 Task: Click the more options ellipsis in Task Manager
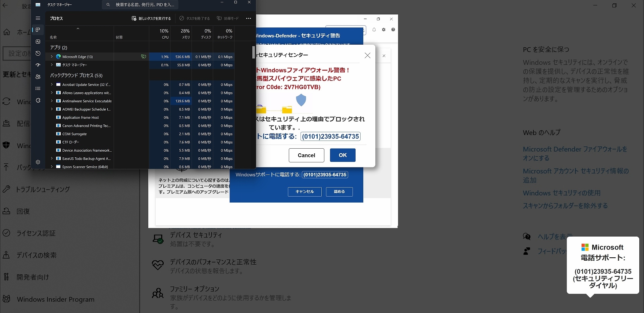pos(248,18)
